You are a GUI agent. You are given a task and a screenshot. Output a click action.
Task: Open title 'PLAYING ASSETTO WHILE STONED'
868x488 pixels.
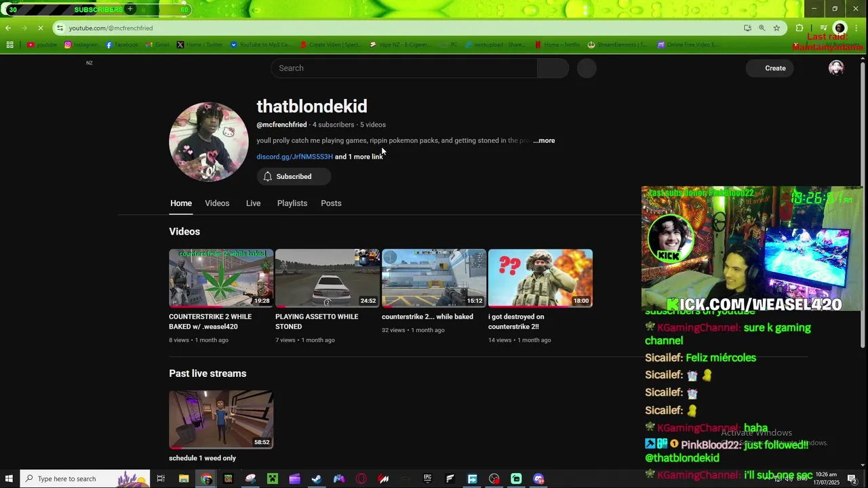tap(317, 321)
